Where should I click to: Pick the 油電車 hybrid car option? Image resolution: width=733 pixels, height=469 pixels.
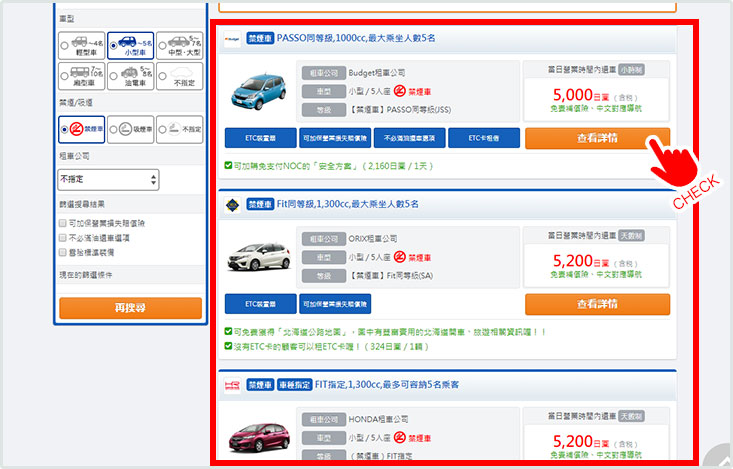pos(130,75)
